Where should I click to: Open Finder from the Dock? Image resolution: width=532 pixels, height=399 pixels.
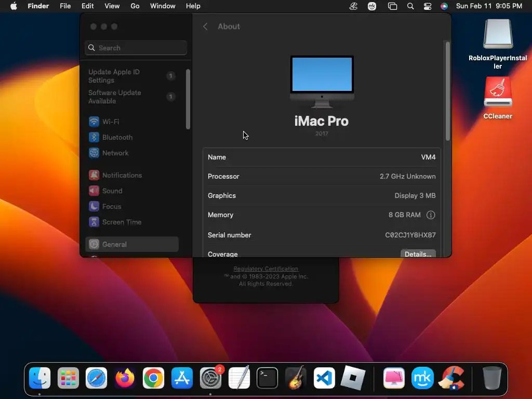click(x=39, y=378)
